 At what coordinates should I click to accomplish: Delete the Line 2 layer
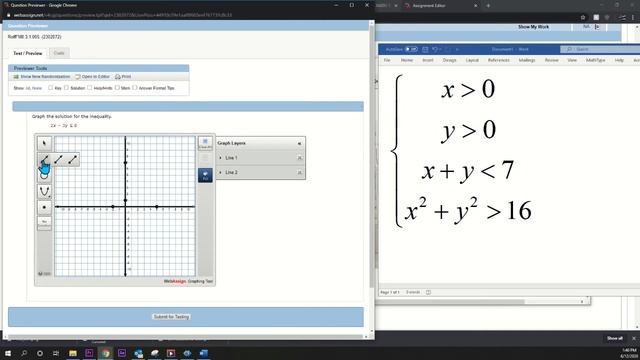[x=299, y=173]
